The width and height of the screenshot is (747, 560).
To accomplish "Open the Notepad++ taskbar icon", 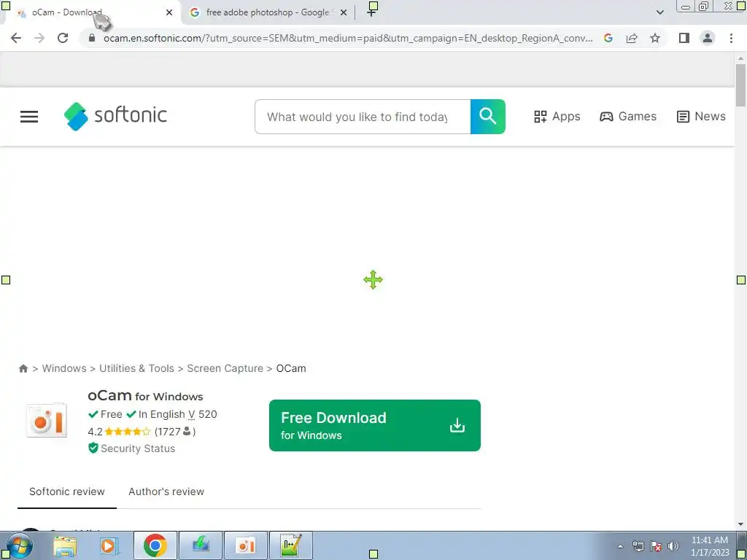I will pos(290,545).
